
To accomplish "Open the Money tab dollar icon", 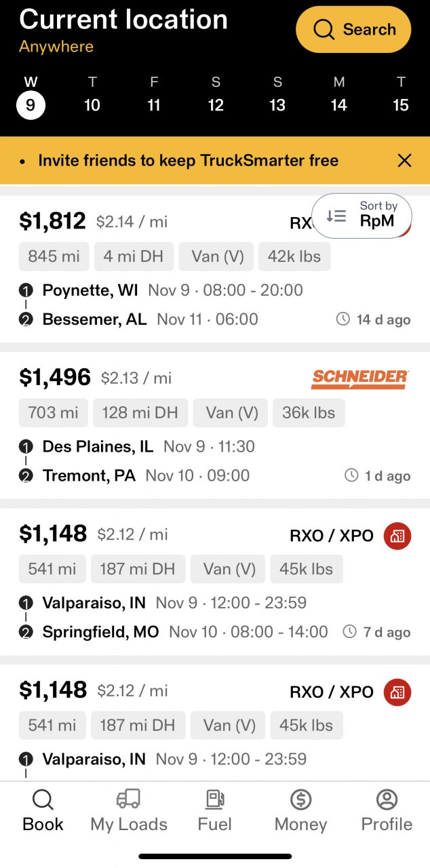I will tap(300, 800).
